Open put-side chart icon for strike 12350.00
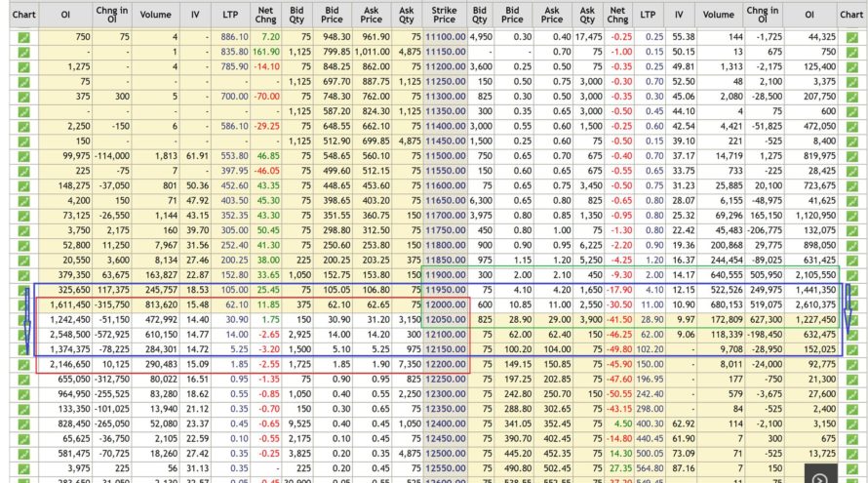 852,410
